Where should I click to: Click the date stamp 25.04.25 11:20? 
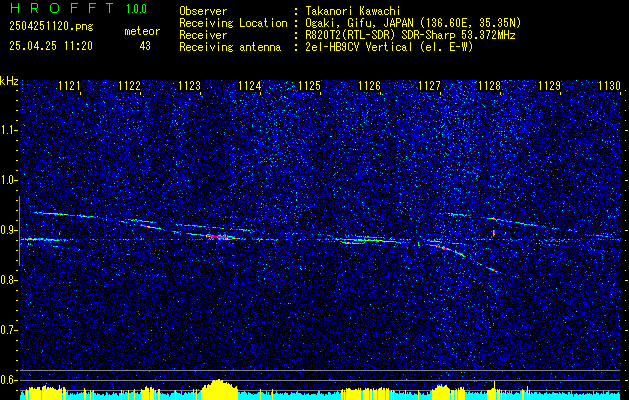(x=51, y=46)
